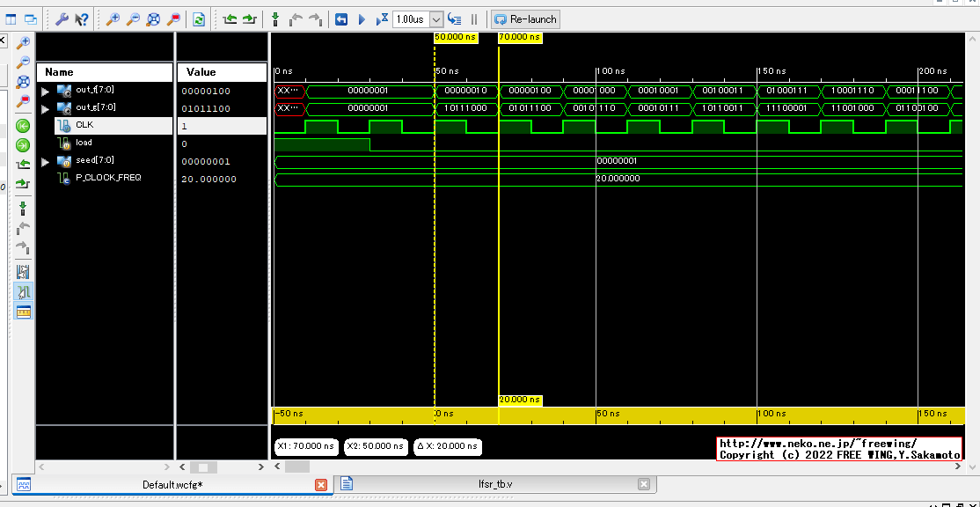Click the step simulation icon

(x=455, y=19)
